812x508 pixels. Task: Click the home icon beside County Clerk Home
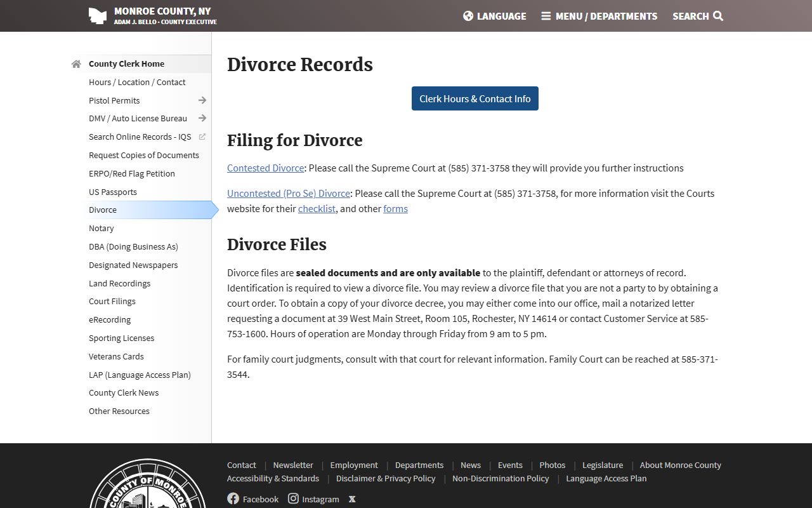76,64
